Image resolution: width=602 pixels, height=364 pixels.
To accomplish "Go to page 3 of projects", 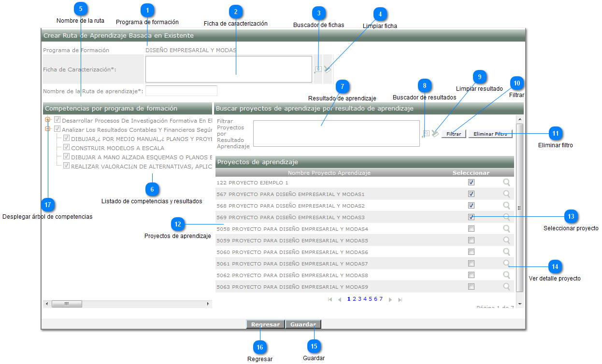I will 360,299.
